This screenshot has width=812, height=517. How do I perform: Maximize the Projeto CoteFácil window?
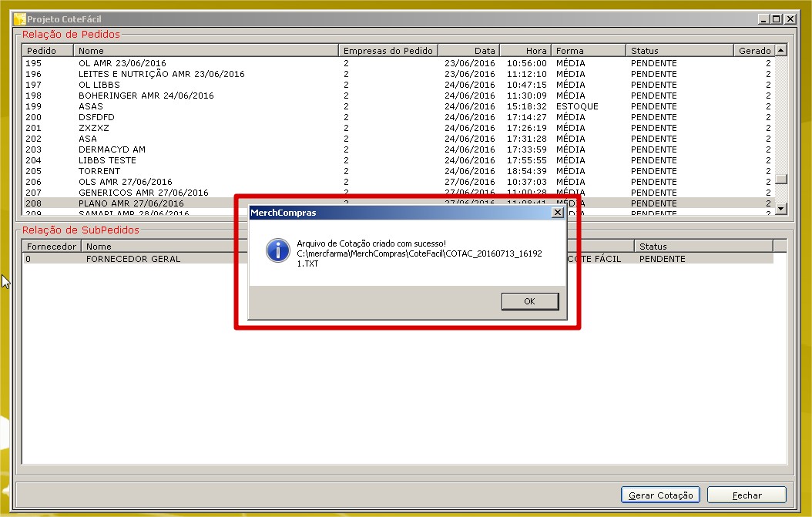pyautogui.click(x=776, y=18)
